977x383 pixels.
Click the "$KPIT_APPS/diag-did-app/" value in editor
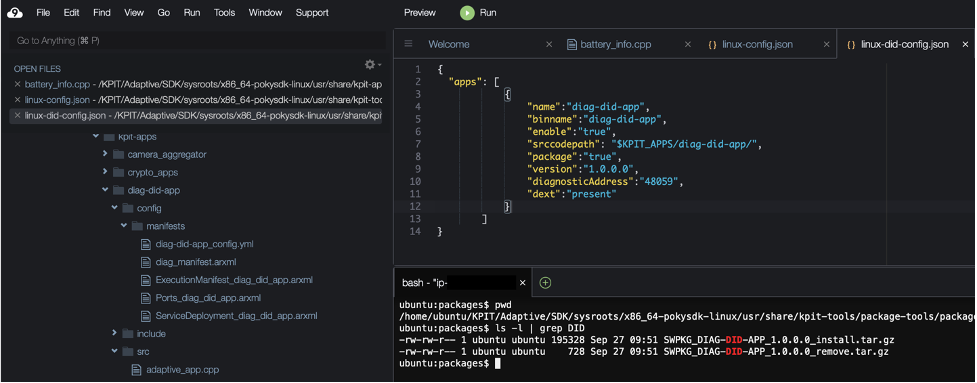tap(684, 144)
